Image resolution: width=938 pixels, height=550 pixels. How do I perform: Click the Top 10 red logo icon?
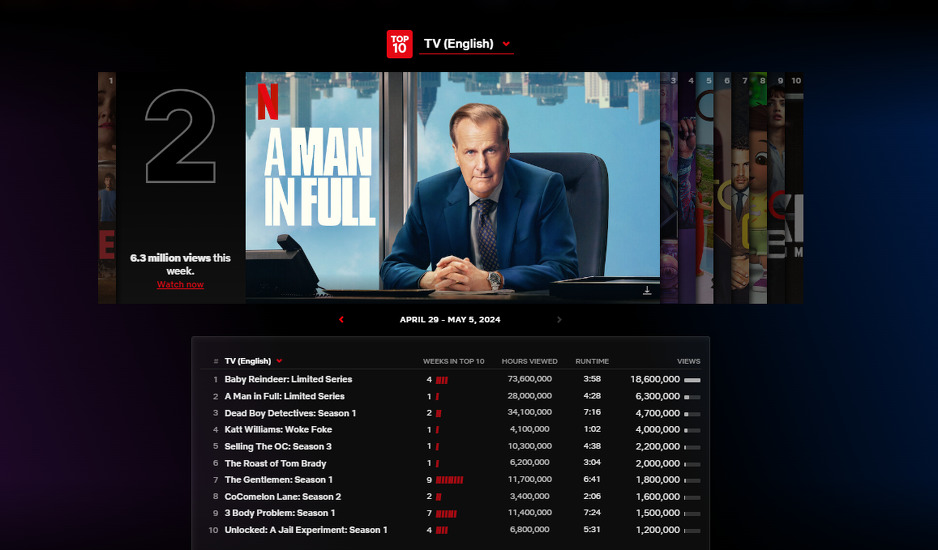pyautogui.click(x=399, y=44)
